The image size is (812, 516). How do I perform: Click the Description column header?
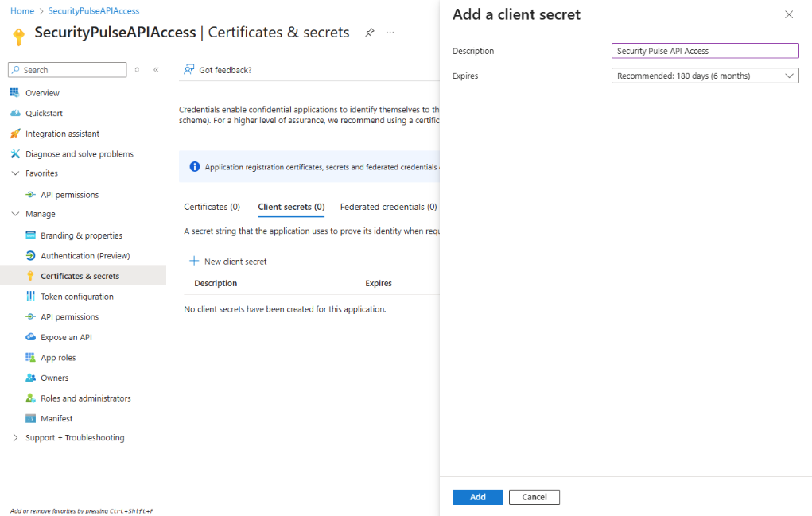tap(216, 283)
